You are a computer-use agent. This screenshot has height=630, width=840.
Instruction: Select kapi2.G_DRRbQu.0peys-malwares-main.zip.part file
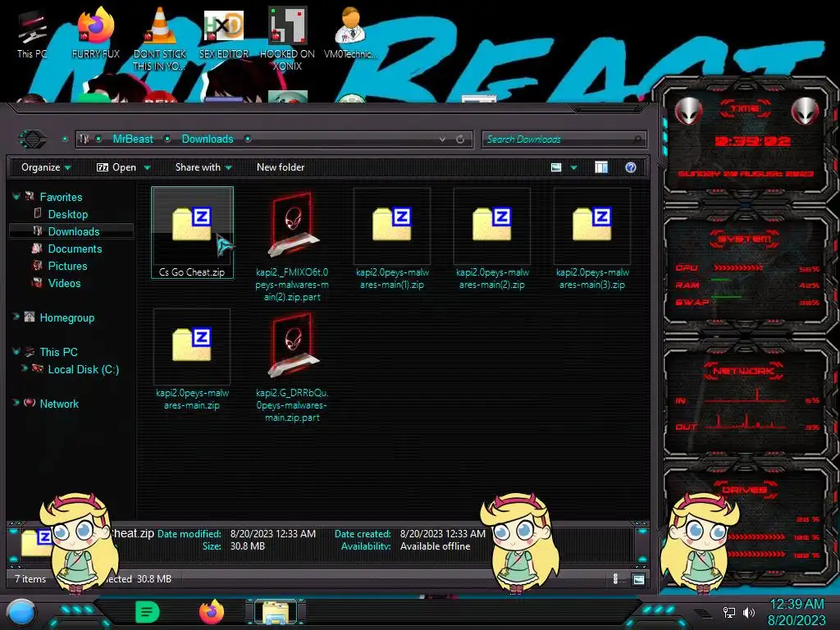point(292,367)
